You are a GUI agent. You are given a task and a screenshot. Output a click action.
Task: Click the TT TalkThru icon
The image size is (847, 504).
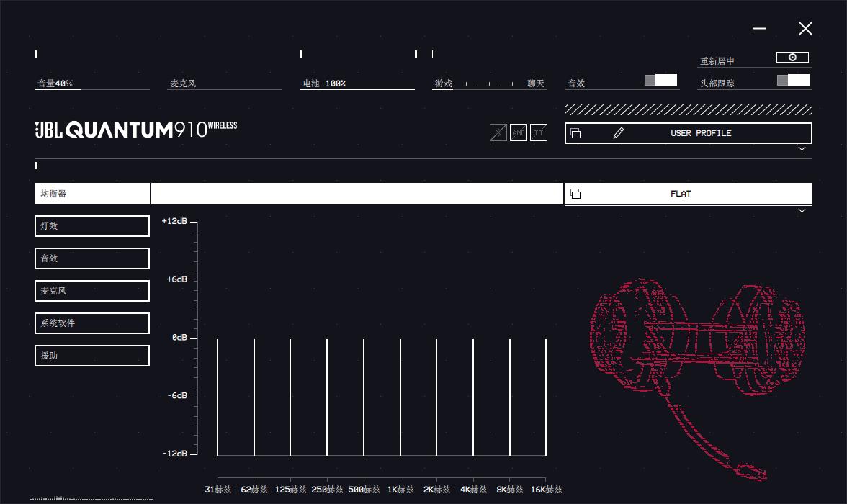tap(539, 133)
